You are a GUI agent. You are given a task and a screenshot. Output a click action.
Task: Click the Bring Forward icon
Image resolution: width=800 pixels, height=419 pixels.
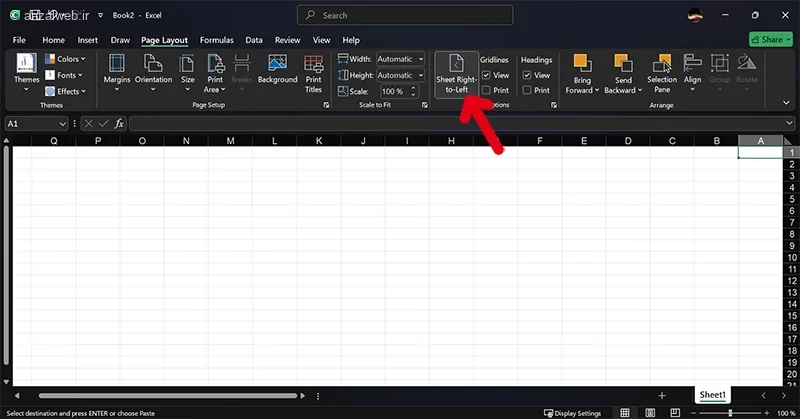pos(582,64)
